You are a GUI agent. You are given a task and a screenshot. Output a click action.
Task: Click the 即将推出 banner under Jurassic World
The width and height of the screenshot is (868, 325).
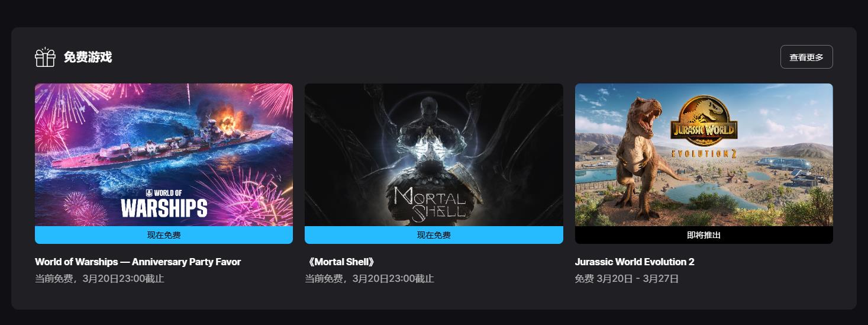(x=704, y=235)
